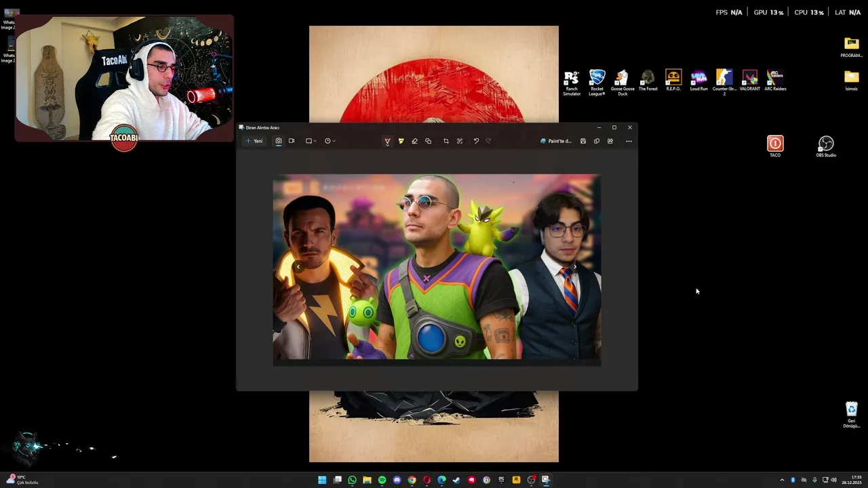Open the snip in Paint
The image size is (868, 488).
pyautogui.click(x=556, y=141)
